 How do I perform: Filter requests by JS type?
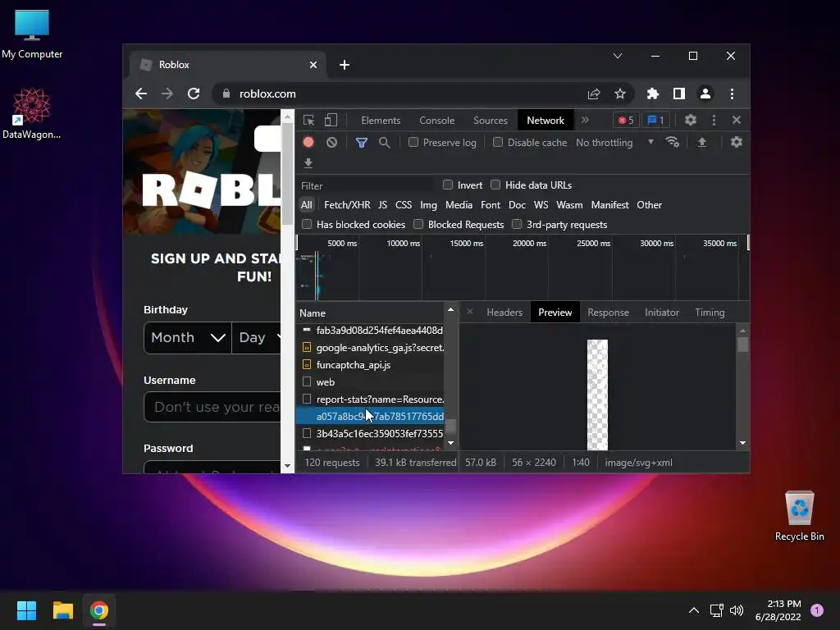382,204
